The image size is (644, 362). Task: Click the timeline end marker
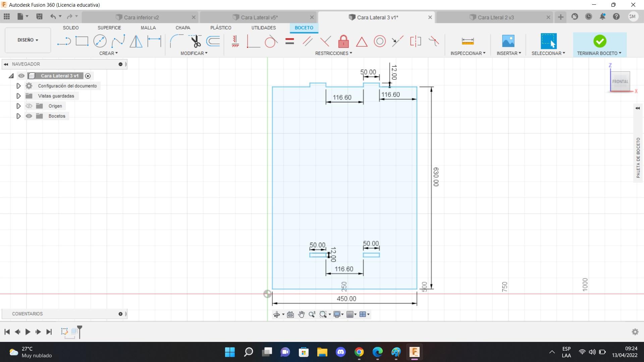click(79, 332)
